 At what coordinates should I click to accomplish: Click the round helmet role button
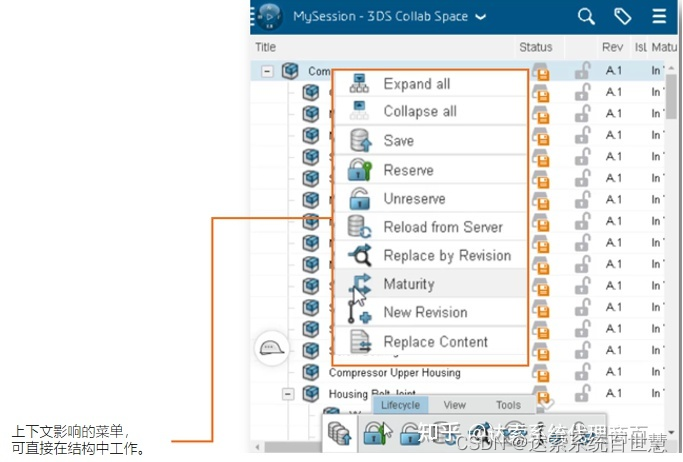(272, 348)
